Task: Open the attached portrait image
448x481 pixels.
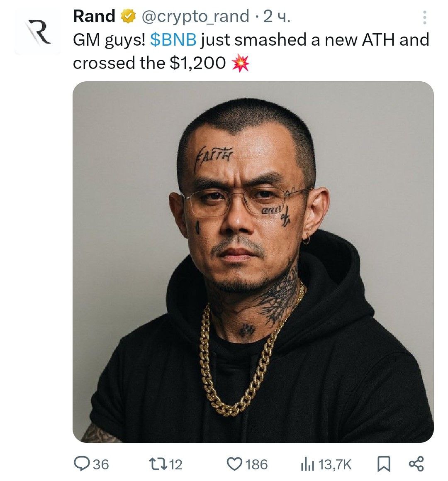Action: point(253,261)
